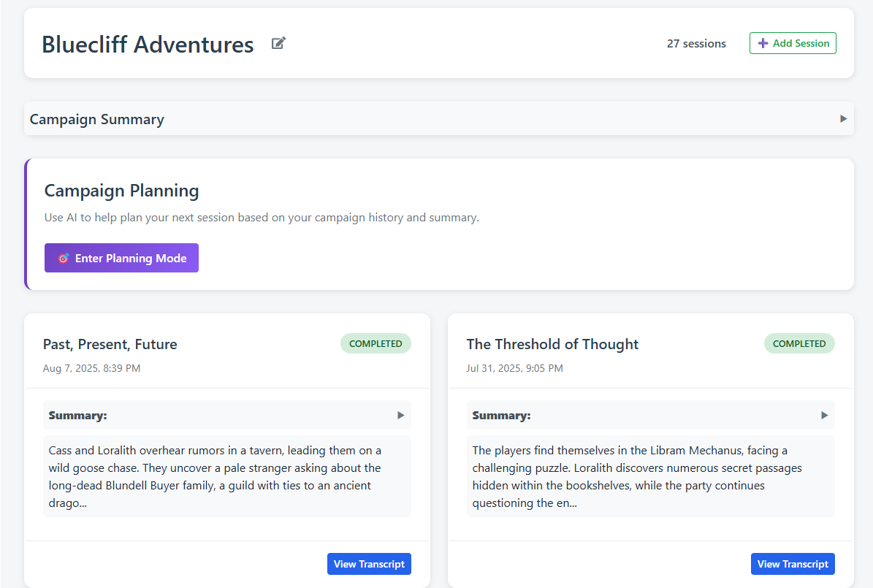Screen dimensions: 873x588
Task: Click the 27 sessions counter
Action: pyautogui.click(x=696, y=43)
